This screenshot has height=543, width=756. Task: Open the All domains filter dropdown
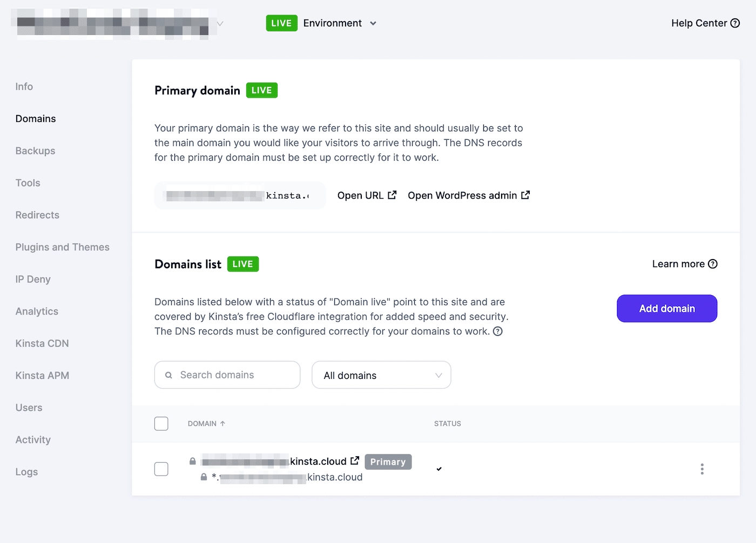tap(381, 375)
